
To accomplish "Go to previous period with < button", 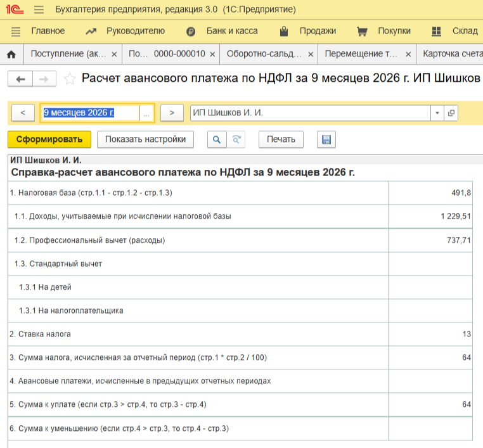I will point(23,113).
